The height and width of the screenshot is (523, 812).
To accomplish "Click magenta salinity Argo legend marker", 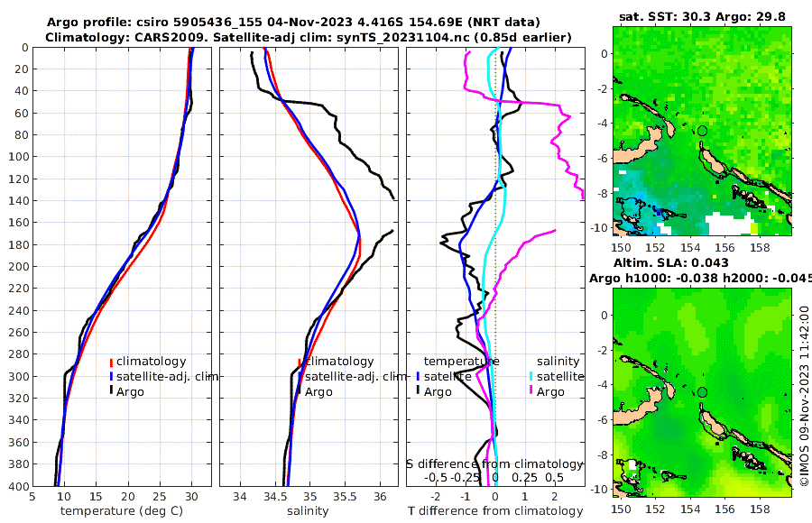I will click(x=531, y=391).
